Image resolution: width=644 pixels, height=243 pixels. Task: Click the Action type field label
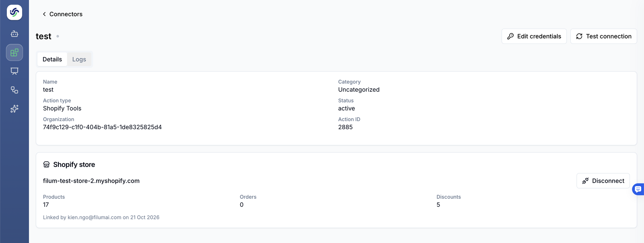pyautogui.click(x=57, y=101)
